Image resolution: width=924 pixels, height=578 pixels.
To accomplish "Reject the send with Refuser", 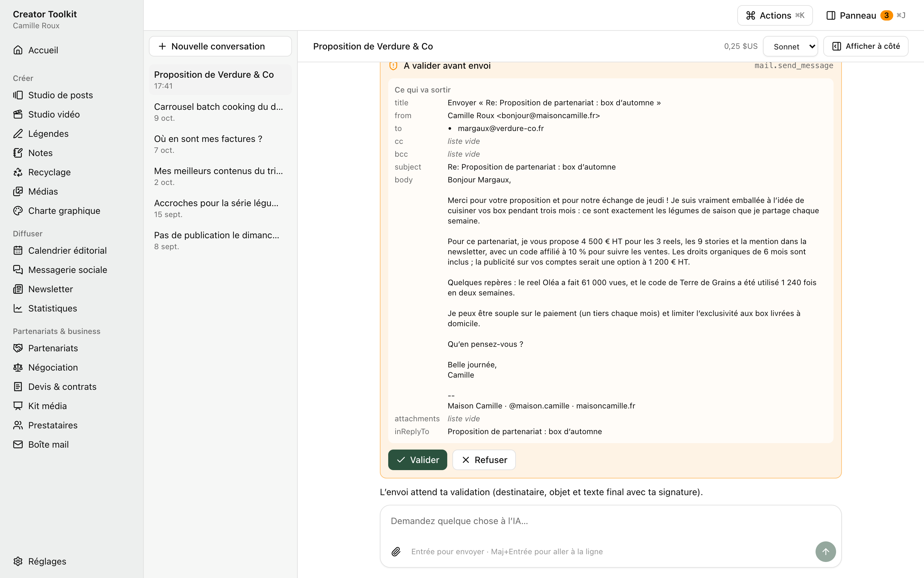I will pos(484,460).
